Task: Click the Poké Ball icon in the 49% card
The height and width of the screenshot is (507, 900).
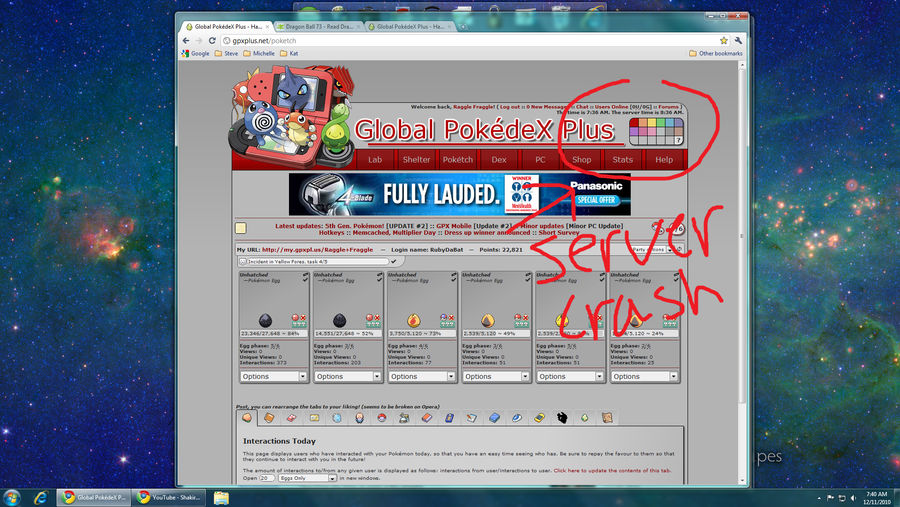Action: click(x=518, y=318)
